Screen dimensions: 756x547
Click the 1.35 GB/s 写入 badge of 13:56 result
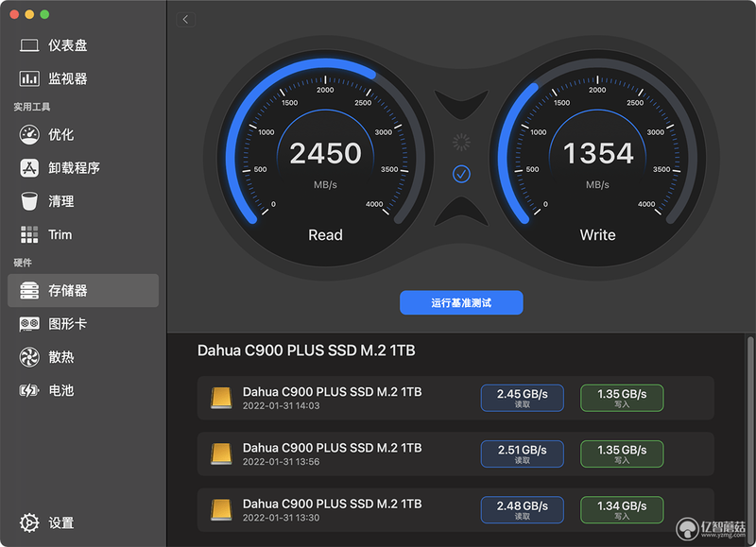[x=622, y=454]
